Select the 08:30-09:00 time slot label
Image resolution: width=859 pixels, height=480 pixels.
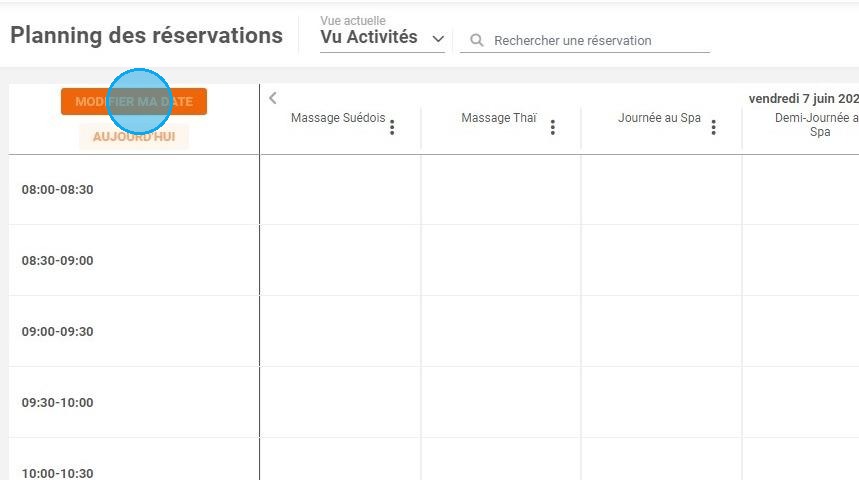58,260
